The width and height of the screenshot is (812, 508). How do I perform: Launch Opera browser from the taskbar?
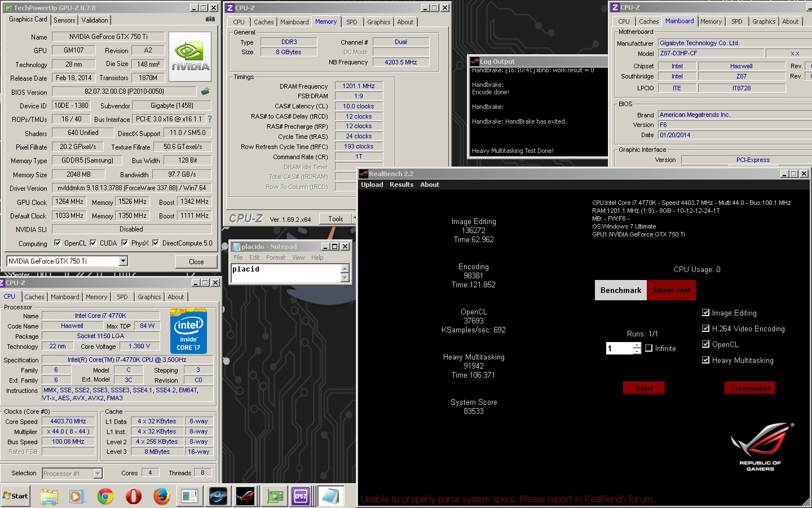pos(133,496)
